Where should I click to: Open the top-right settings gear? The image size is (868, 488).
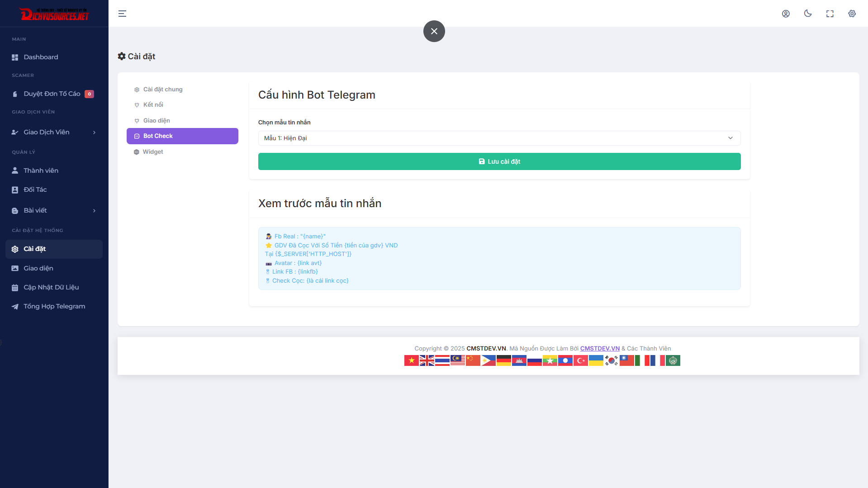click(x=852, y=14)
